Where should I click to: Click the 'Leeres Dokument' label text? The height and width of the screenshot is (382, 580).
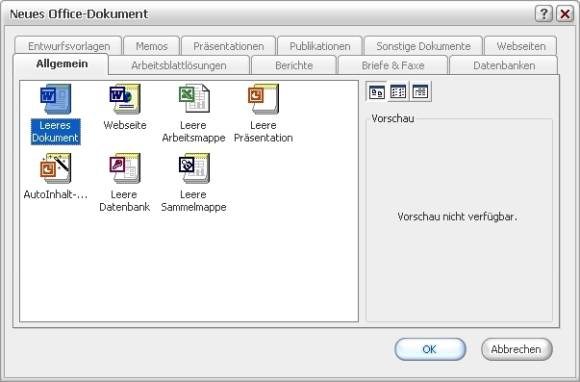pos(55,131)
